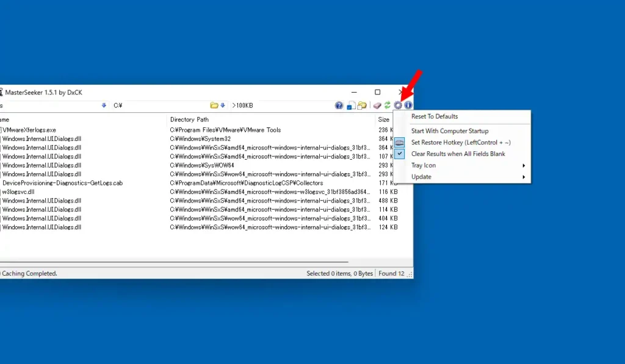Click the directory field containing C:¥
625x364 pixels.
pos(159,105)
